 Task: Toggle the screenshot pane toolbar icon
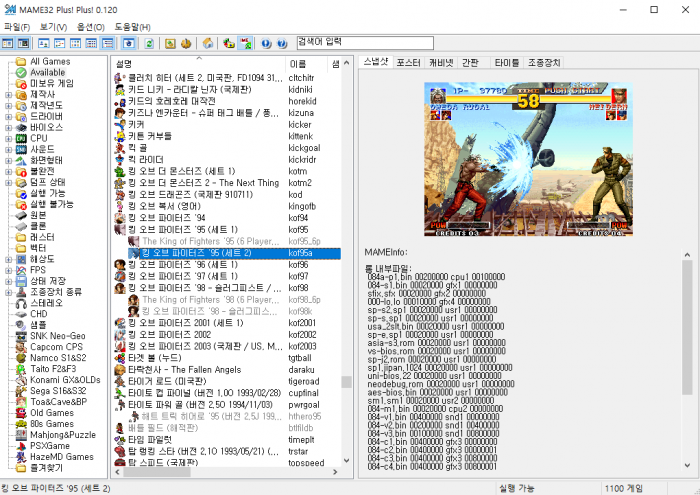tap(23, 43)
